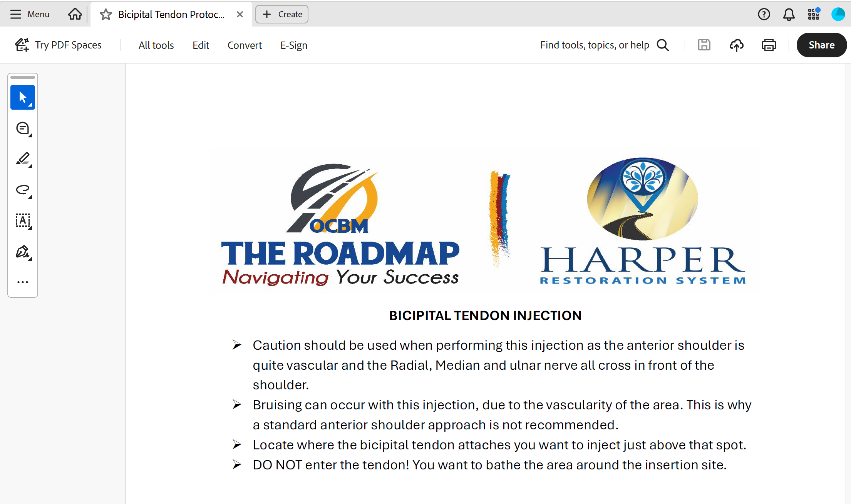Click the Share button
Viewport: 851px width, 504px height.
[821, 45]
